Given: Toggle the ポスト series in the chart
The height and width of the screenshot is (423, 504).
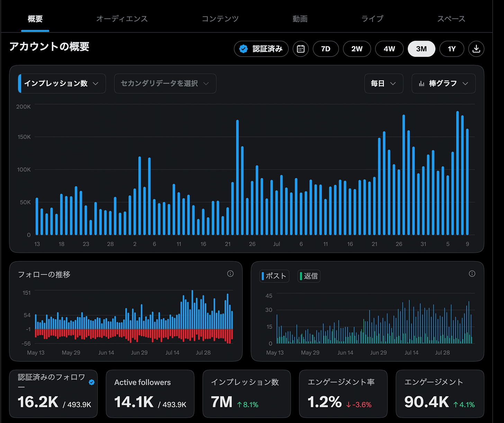Looking at the screenshot, I should tap(274, 276).
